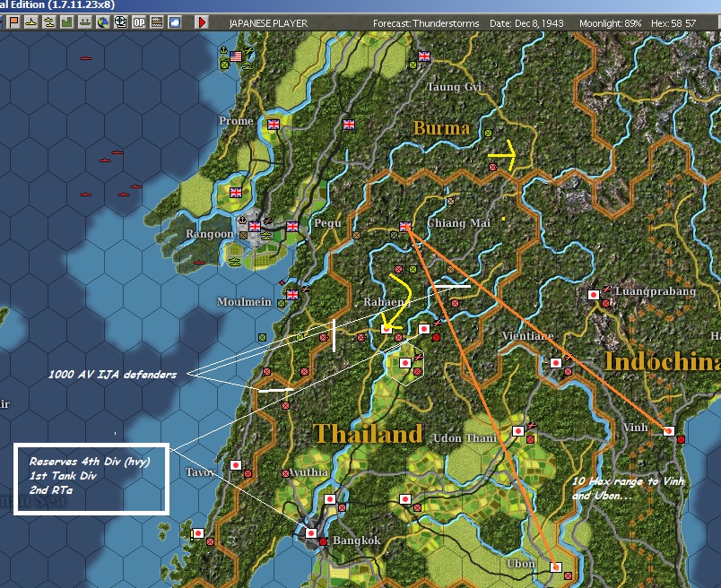The height and width of the screenshot is (588, 721).
Task: Click the Forecast: Thunderstorms status text
Action: click(426, 23)
